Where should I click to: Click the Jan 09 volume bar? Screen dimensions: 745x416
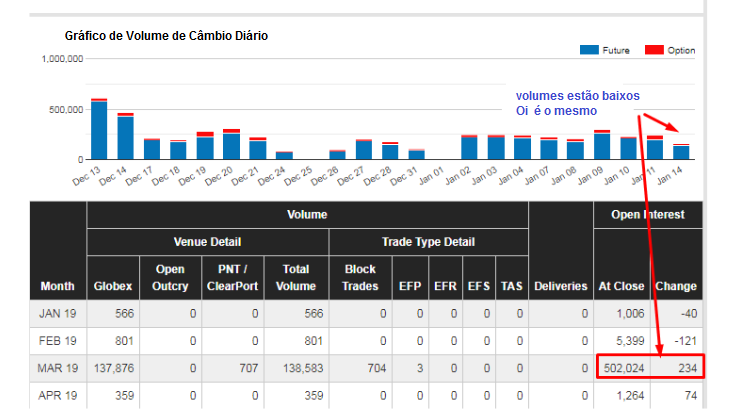601,146
